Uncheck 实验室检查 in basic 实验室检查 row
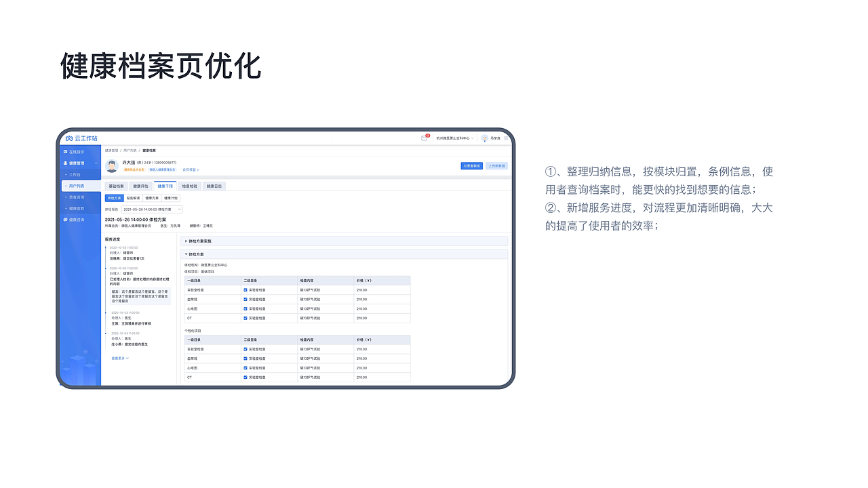This screenshot has height=488, width=868. [245, 289]
